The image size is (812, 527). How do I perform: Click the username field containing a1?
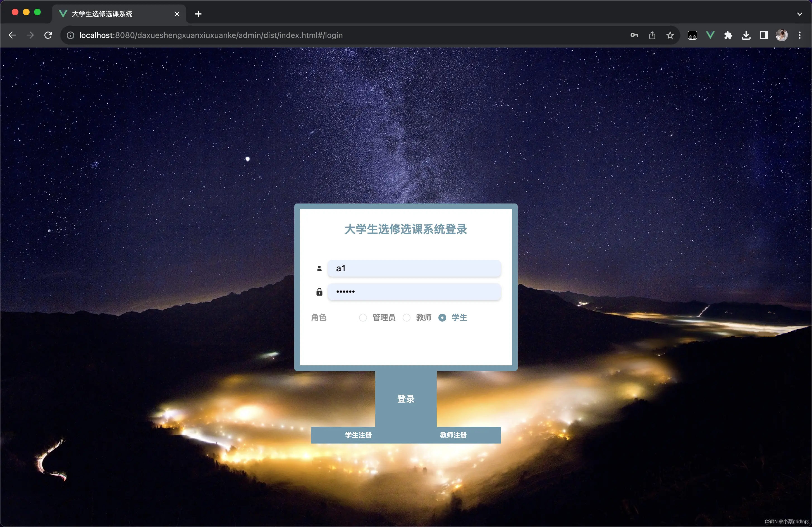click(414, 269)
